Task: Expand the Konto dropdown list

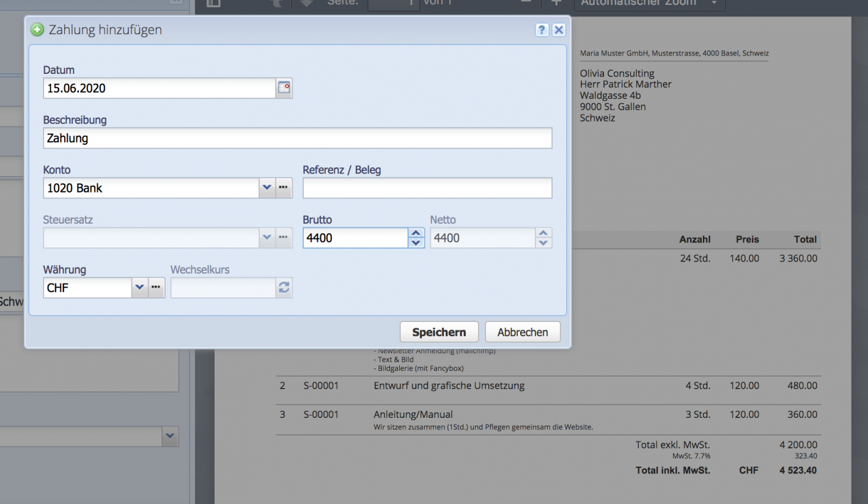Action: coord(267,188)
